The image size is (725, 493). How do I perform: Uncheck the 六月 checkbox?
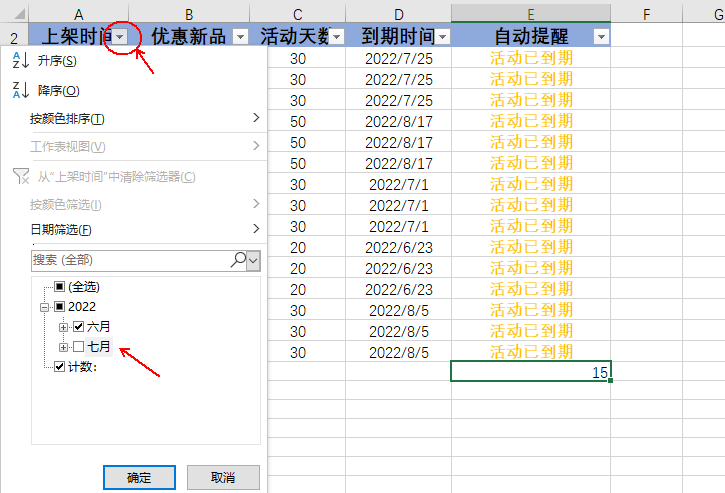tap(79, 327)
